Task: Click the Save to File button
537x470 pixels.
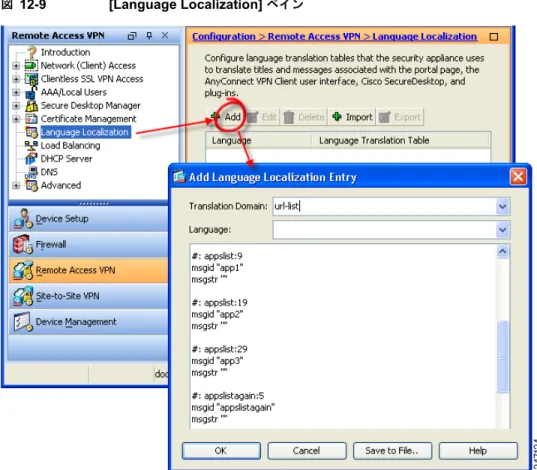Action: point(392,450)
